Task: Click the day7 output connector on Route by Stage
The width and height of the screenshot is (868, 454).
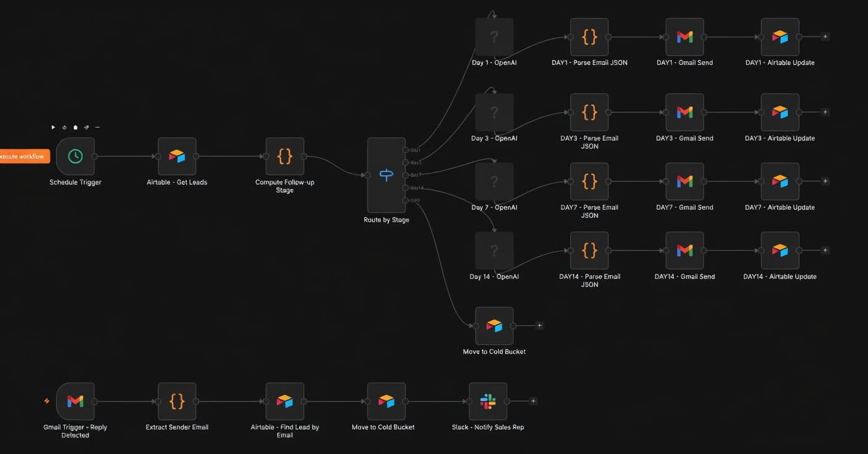Action: pyautogui.click(x=405, y=175)
